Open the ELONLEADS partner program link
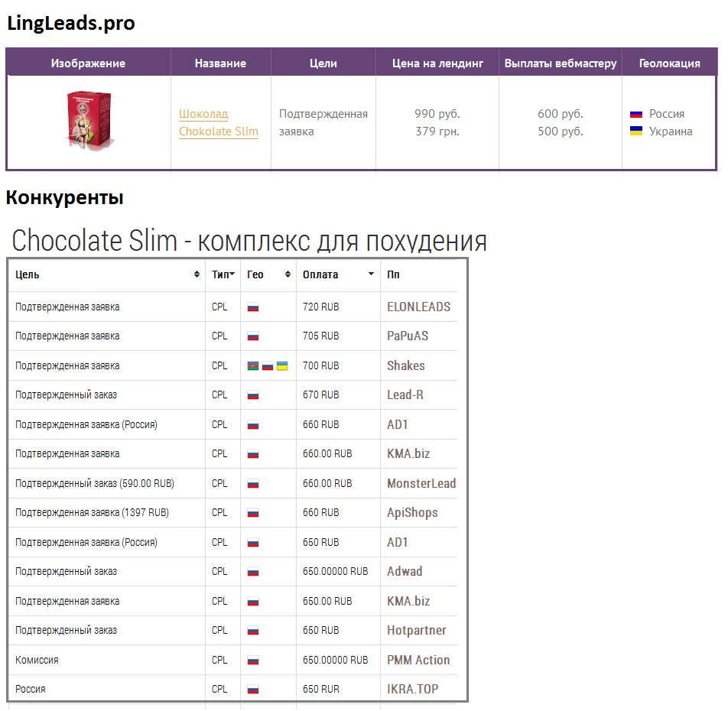This screenshot has height=711, width=728. [418, 307]
